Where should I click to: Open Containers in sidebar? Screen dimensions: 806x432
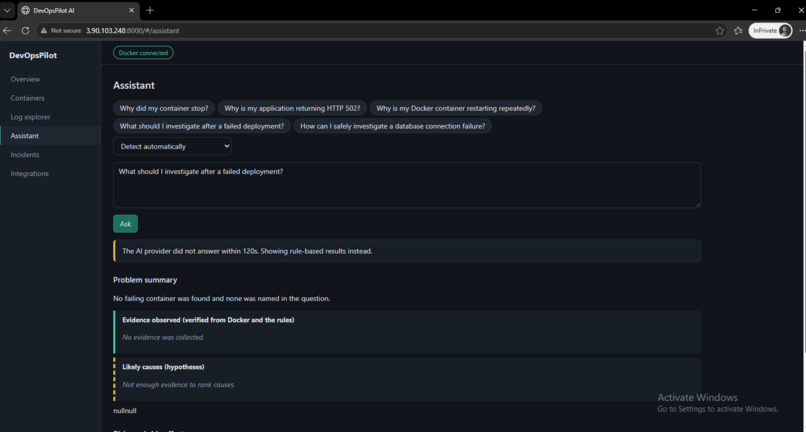[x=27, y=98]
